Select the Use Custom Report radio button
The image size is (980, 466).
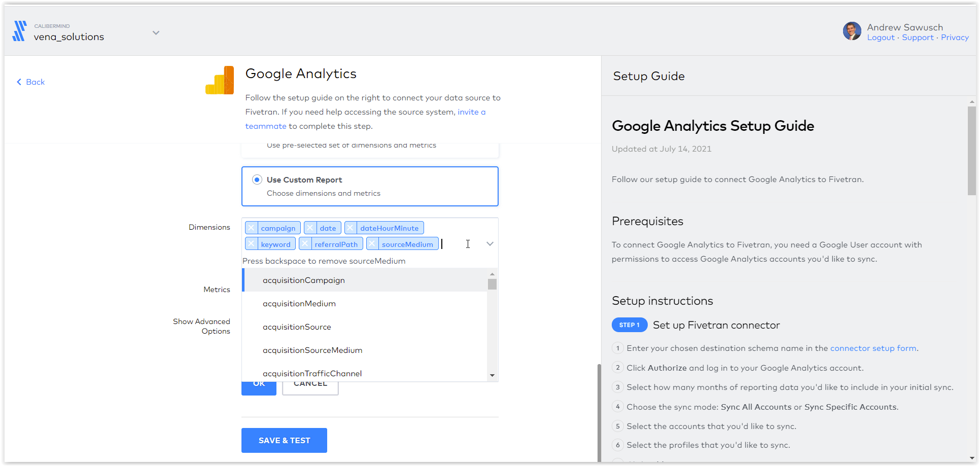(257, 180)
